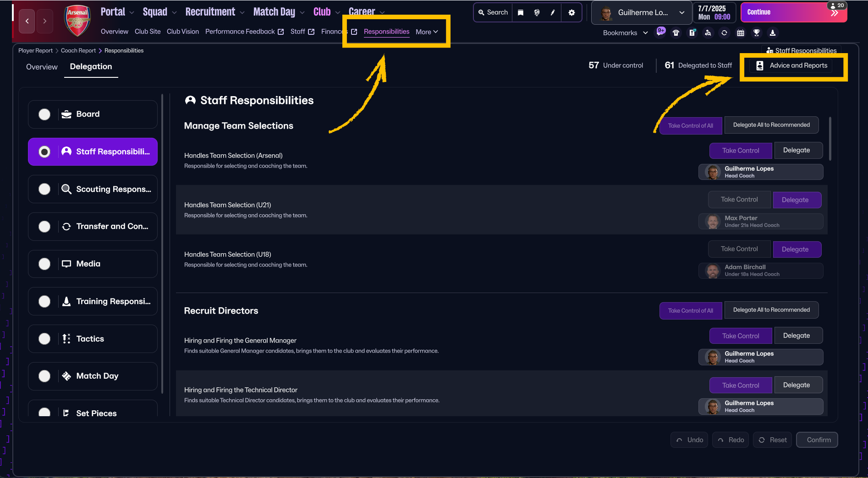Image resolution: width=868 pixels, height=478 pixels.
Task: Open the bookmark flag icon beside Search
Action: click(x=521, y=12)
